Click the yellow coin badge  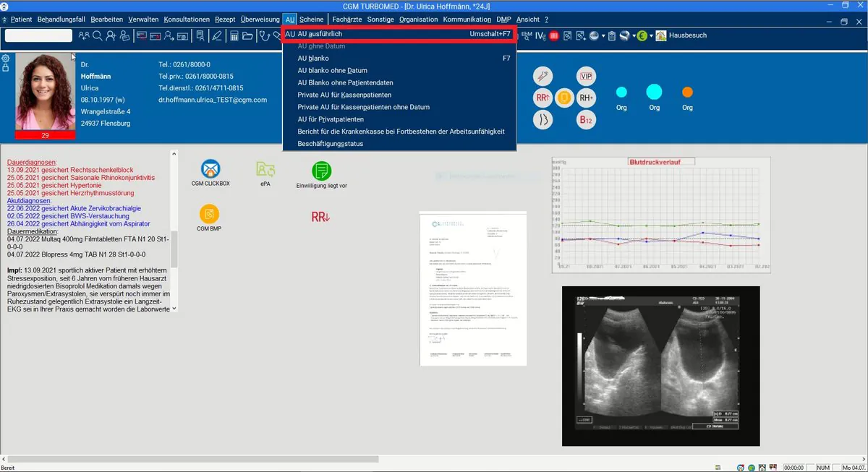(564, 98)
